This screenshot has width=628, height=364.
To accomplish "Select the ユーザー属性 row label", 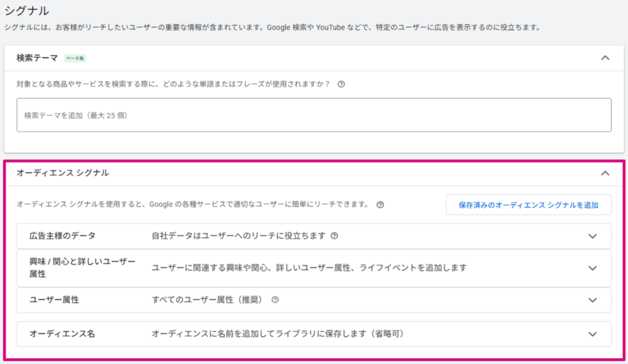I will (54, 300).
